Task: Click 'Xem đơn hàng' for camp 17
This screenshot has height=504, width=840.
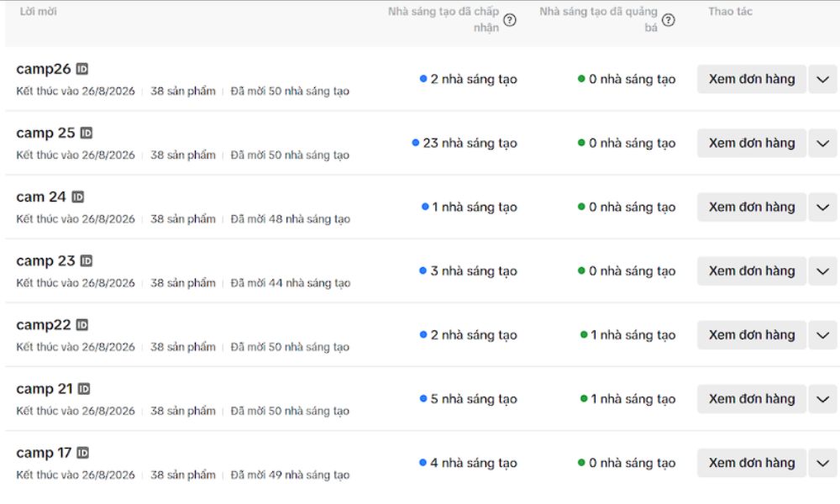Action: [x=752, y=463]
